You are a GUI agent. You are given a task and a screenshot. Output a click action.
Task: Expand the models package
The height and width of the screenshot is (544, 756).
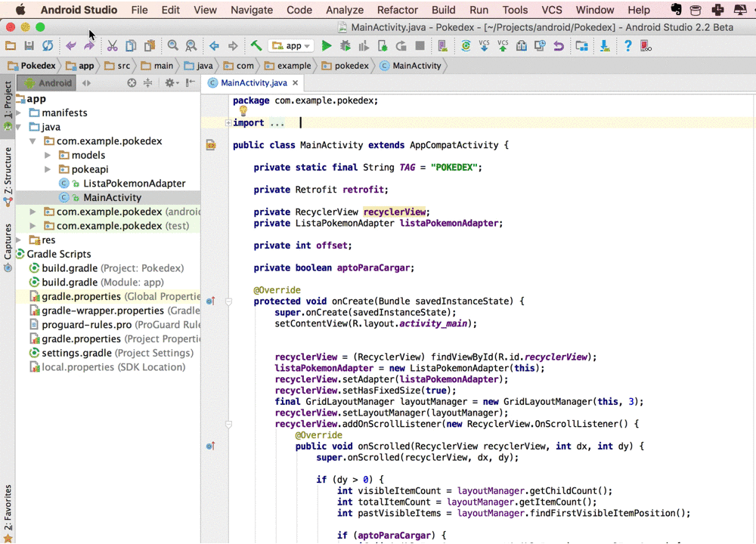pos(47,155)
